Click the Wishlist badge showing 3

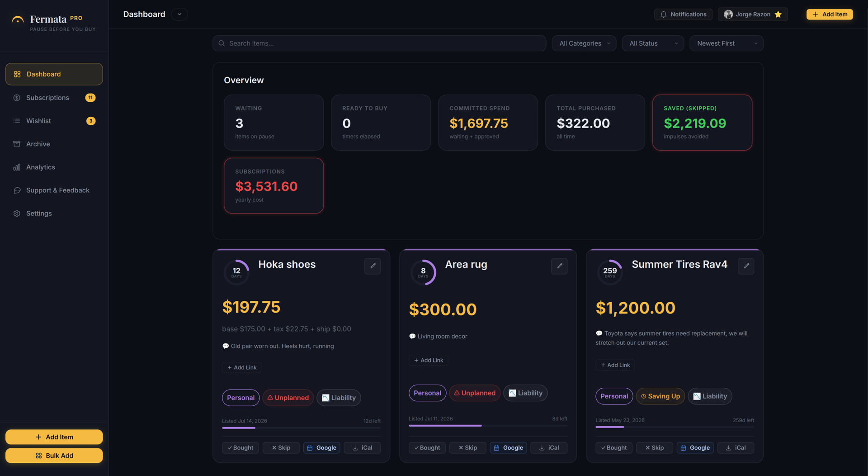(x=91, y=121)
